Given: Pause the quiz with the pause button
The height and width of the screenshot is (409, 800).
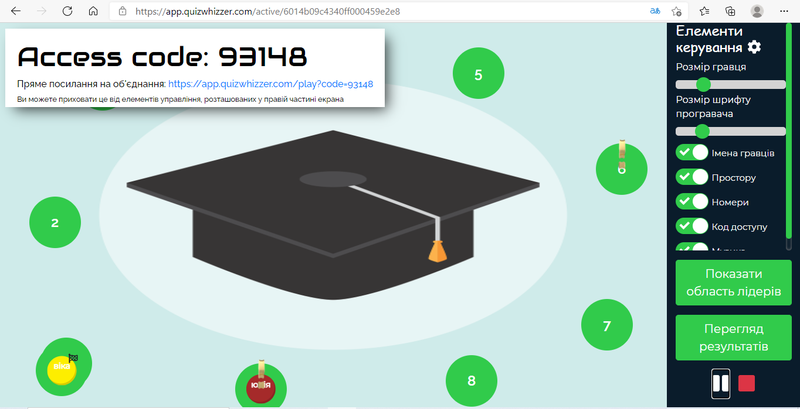Looking at the screenshot, I should [720, 383].
